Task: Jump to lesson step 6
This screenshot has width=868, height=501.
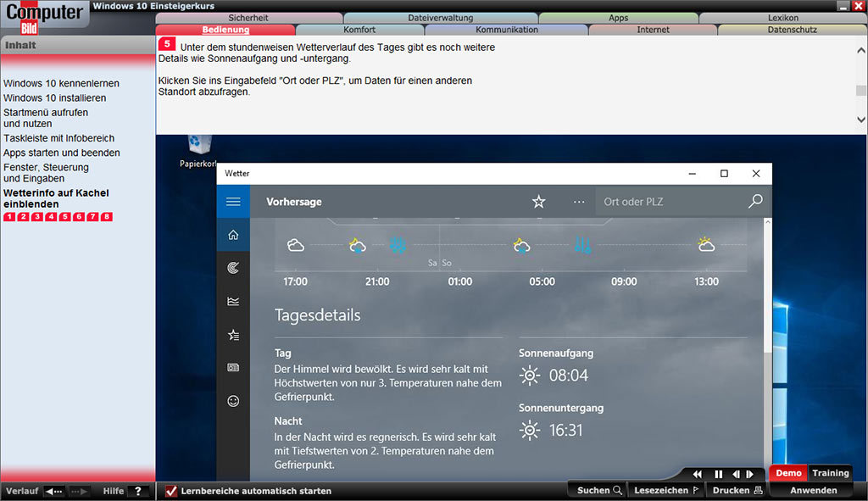Action: coord(79,216)
